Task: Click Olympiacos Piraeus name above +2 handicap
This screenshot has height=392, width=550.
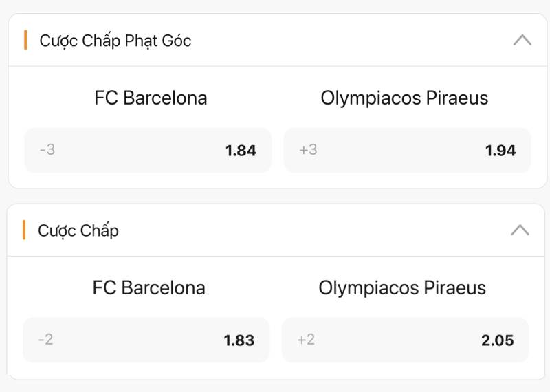Action: click(402, 287)
